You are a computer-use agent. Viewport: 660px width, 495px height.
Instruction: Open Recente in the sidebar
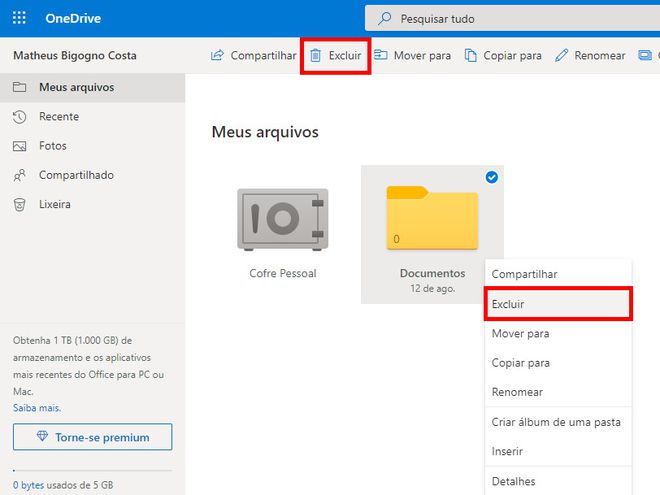click(93, 117)
